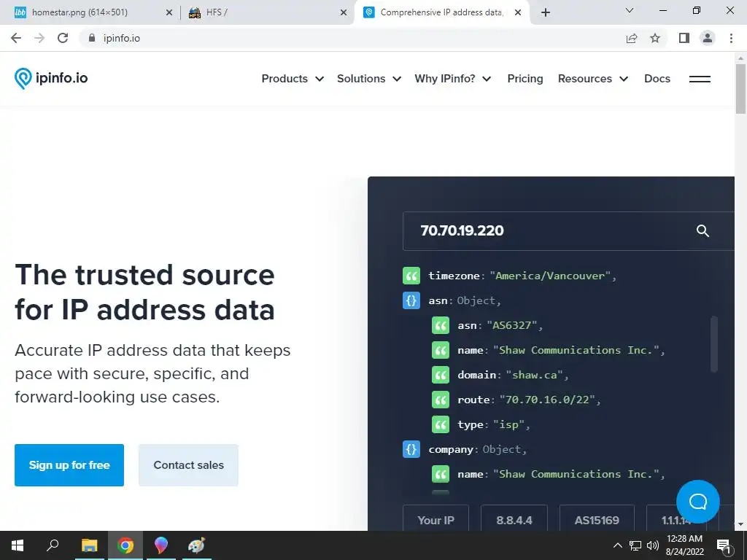747x560 pixels.
Task: Open the Pricing page
Action: coord(525,79)
